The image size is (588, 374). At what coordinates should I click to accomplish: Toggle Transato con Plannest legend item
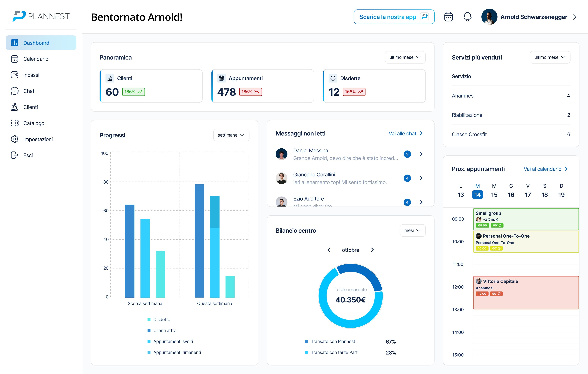[x=333, y=341]
